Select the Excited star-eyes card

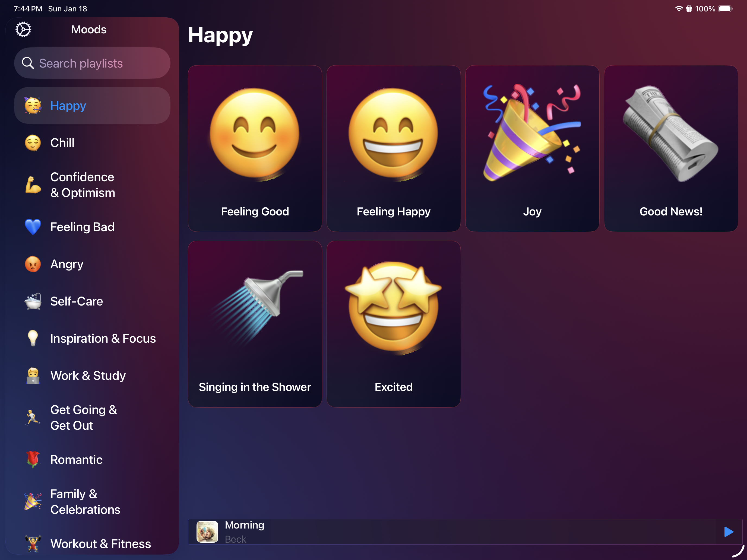(393, 324)
